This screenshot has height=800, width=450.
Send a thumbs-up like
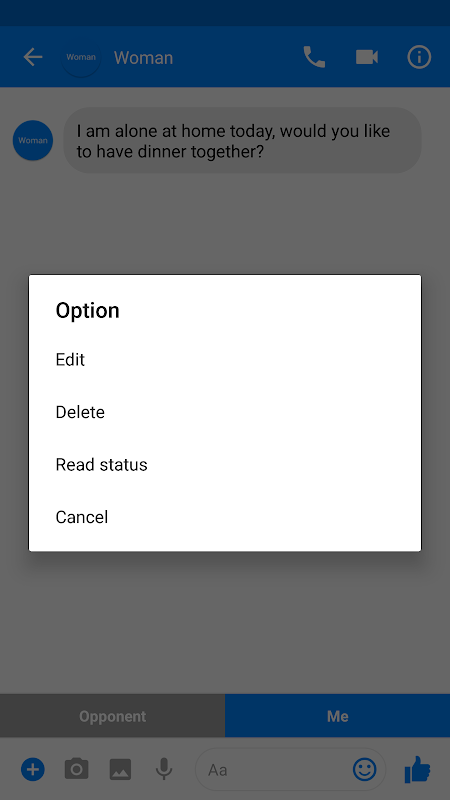418,769
